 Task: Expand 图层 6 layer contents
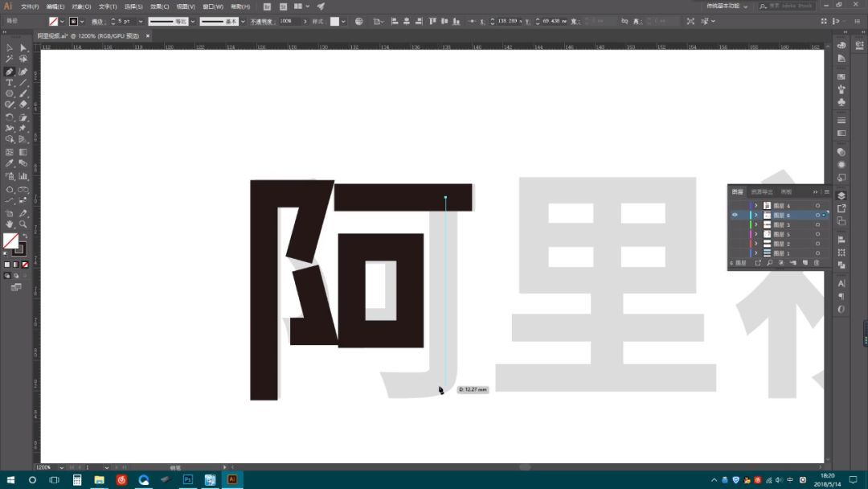point(756,215)
